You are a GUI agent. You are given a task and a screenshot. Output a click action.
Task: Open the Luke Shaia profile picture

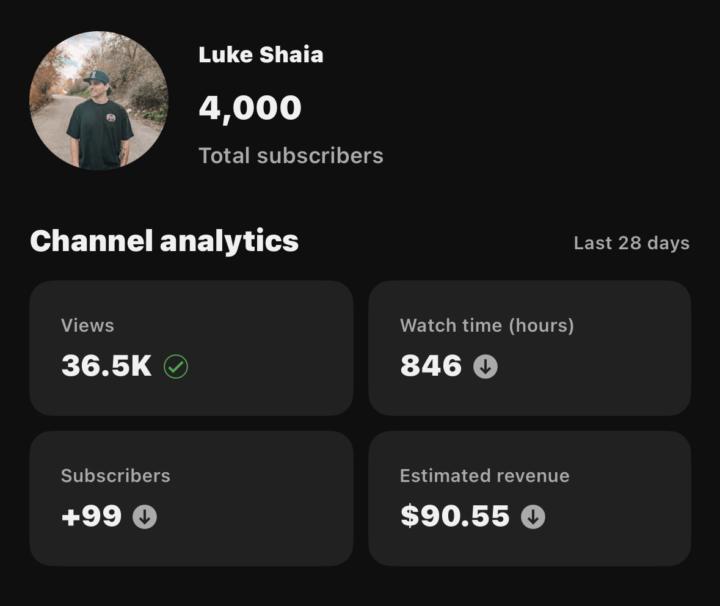click(x=99, y=101)
